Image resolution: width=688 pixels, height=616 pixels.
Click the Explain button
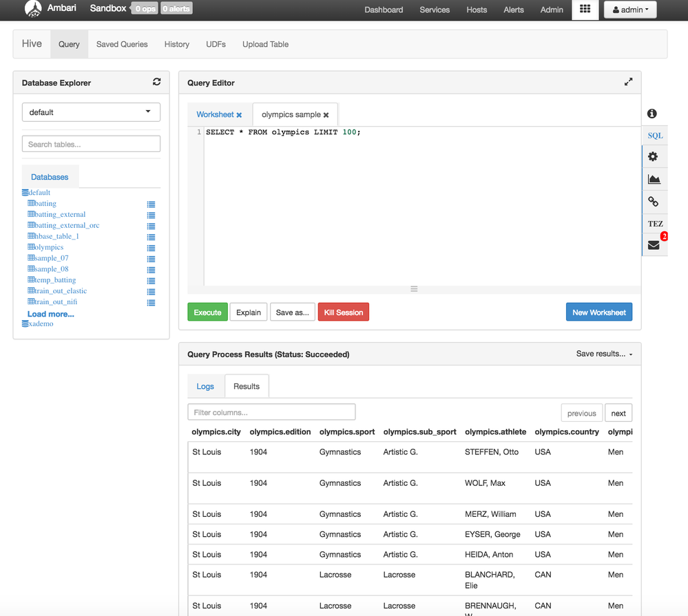[249, 312]
